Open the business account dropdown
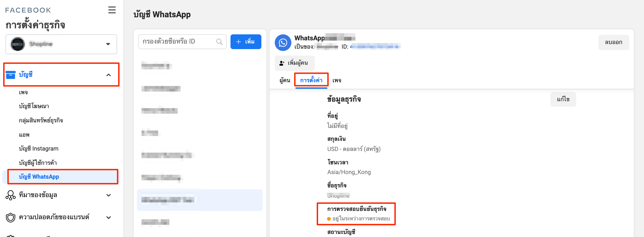The width and height of the screenshot is (644, 237). [61, 44]
